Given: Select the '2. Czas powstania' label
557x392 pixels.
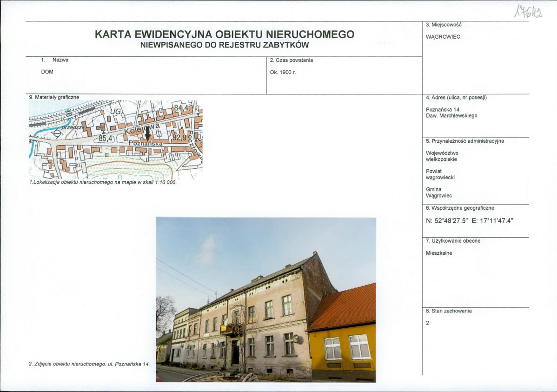Looking at the screenshot, I should tap(292, 60).
